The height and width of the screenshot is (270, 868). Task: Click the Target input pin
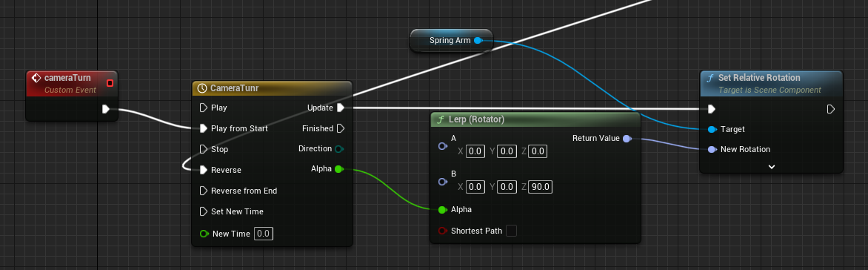click(712, 129)
